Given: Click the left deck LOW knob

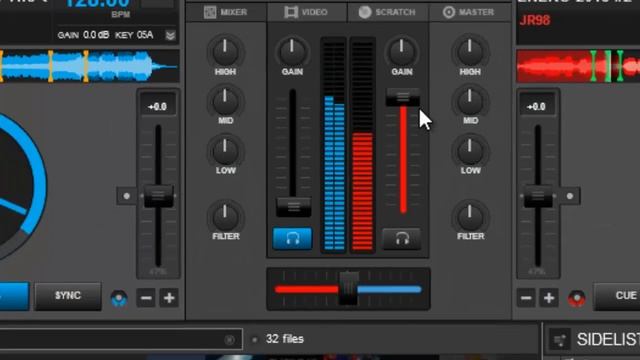Looking at the screenshot, I should click(225, 151).
